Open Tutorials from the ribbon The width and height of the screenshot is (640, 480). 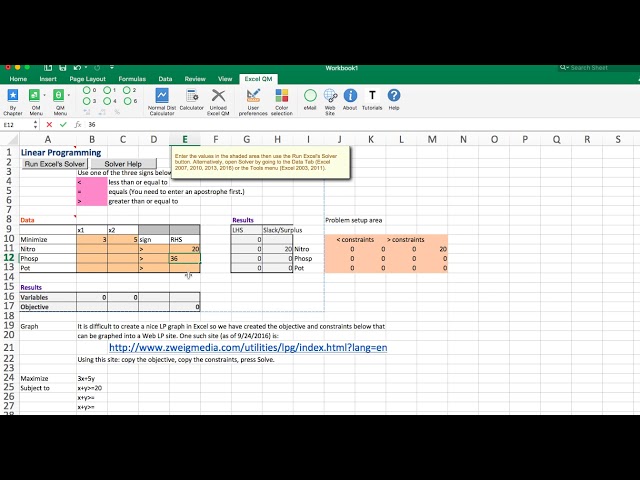click(372, 95)
